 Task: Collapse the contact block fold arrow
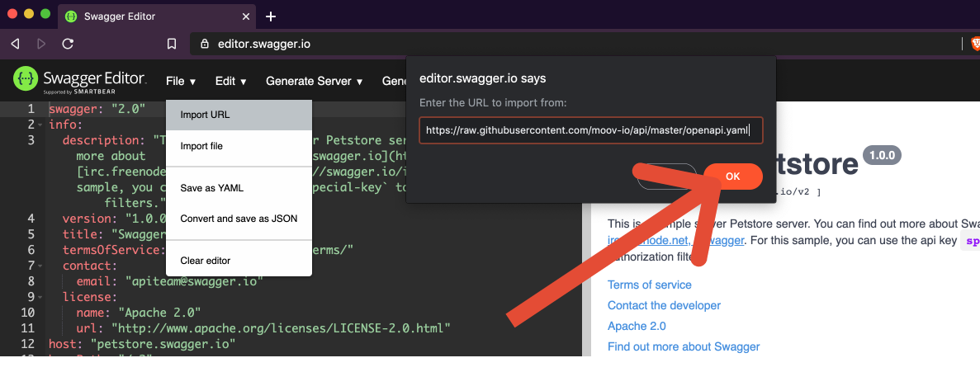[40, 266]
